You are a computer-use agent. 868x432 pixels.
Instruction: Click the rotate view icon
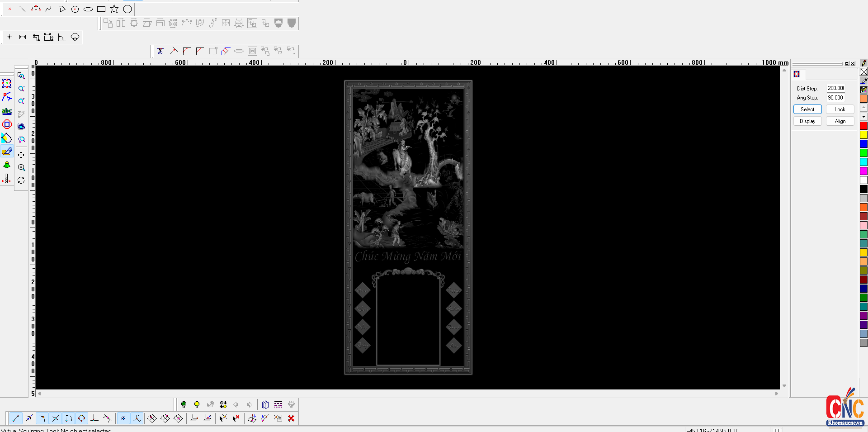point(21,180)
